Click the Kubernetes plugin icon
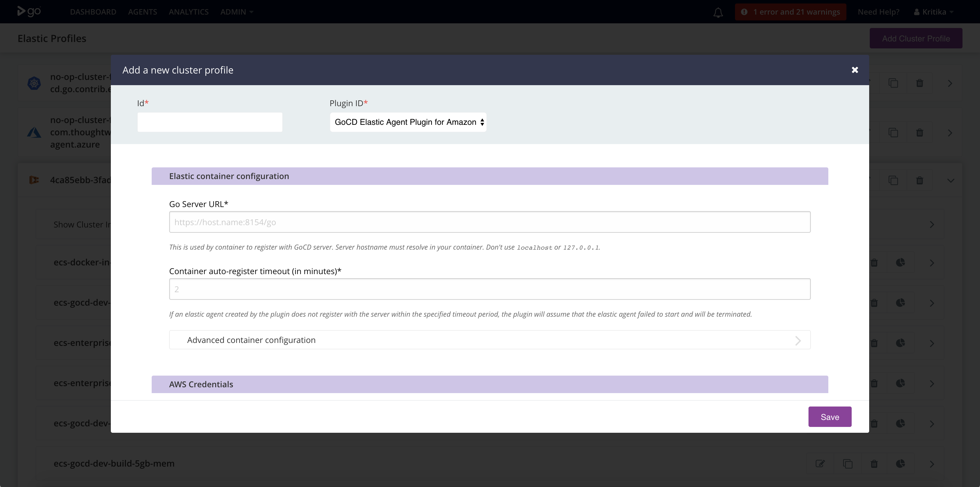 (x=34, y=83)
